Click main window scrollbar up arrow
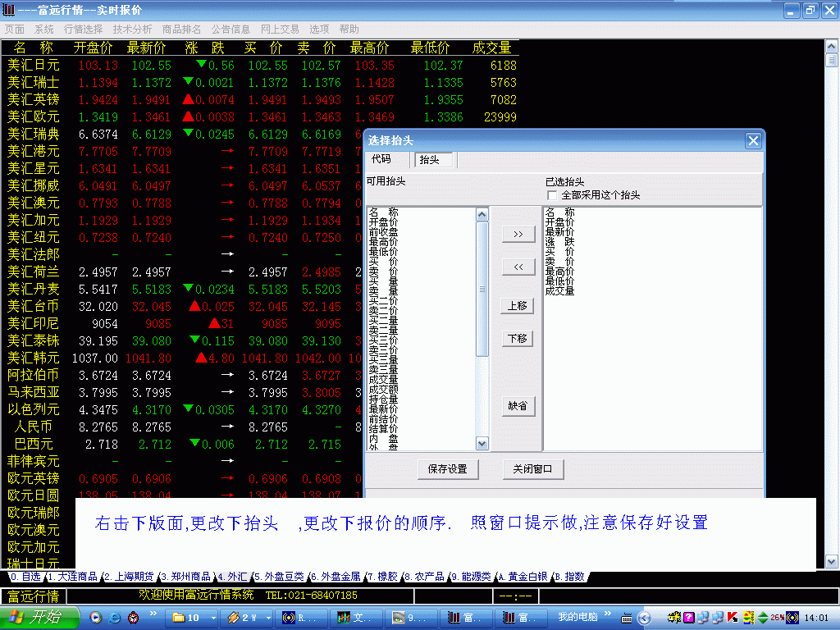Viewport: 840px width, 630px height. click(831, 47)
